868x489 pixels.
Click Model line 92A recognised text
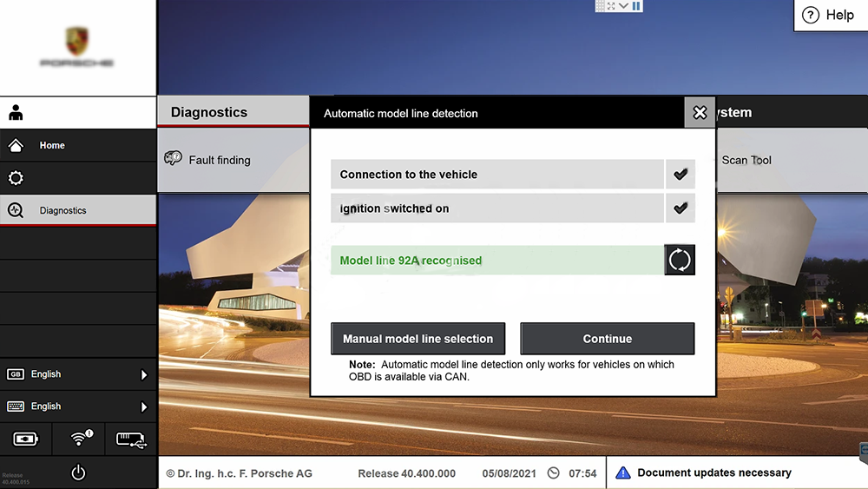point(411,261)
